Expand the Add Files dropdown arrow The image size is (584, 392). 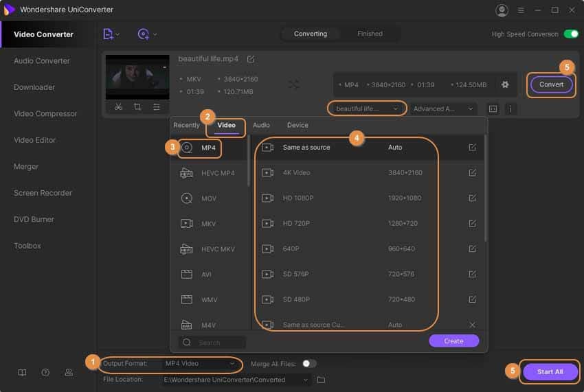[x=117, y=34]
